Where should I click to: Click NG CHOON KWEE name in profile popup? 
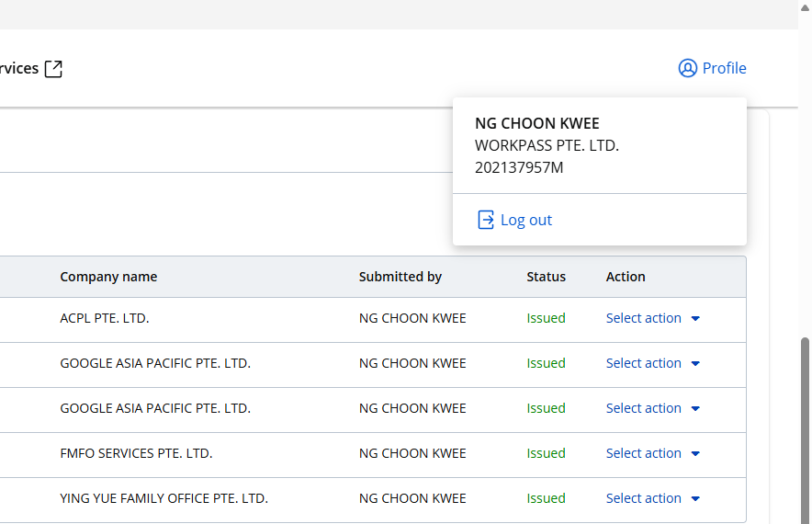pyautogui.click(x=536, y=123)
